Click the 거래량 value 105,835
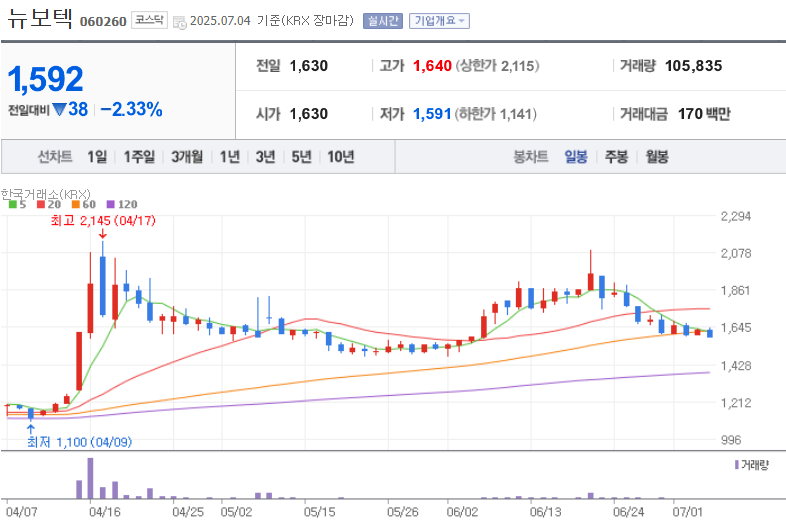The image size is (786, 523). tap(693, 66)
